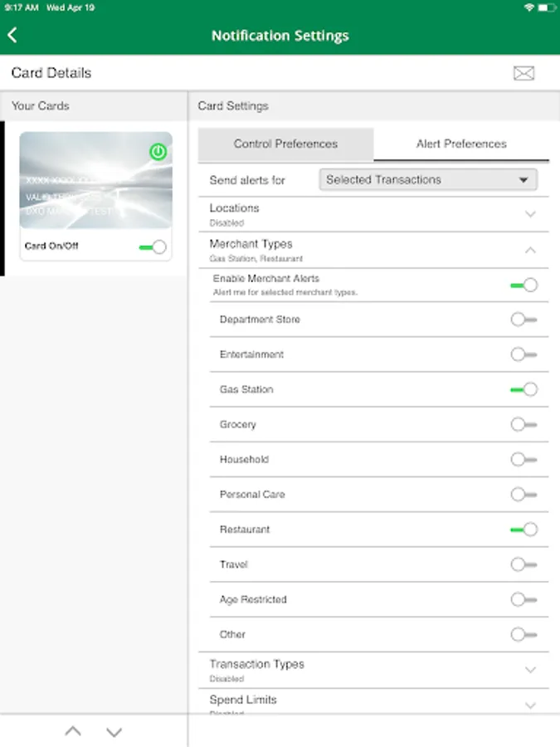Go to previous card with up arrow
This screenshot has width=560, height=747.
coord(73,731)
